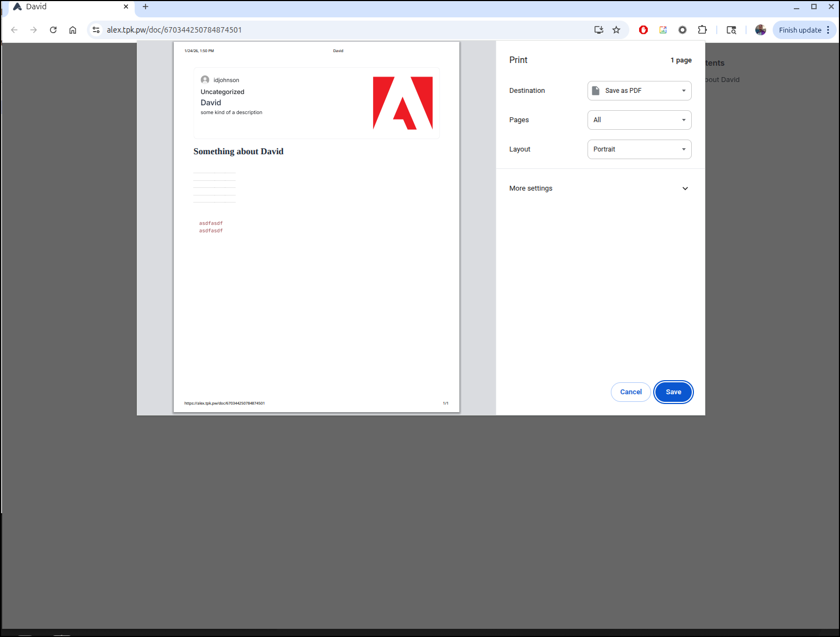This screenshot has width=840, height=637.
Task: Open a new tab with the plus button
Action: [x=146, y=7]
